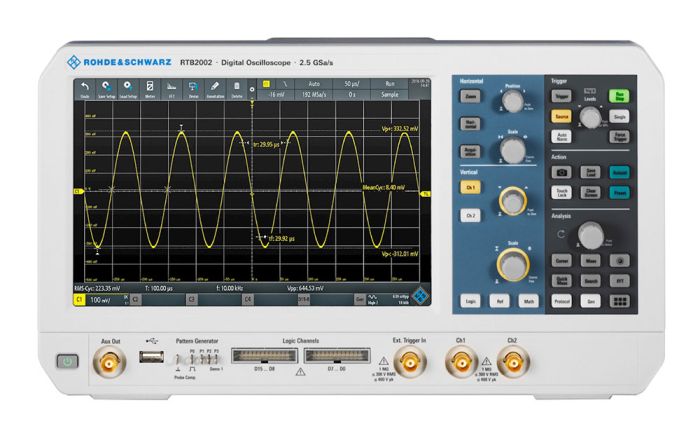This screenshot has height=431, width=700.
Task: Tap the Demo toolbar icon
Action: pos(193,89)
